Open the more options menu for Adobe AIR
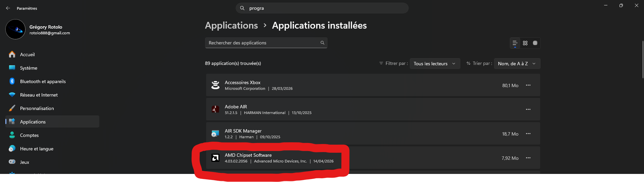The image size is (644, 182). point(528,110)
